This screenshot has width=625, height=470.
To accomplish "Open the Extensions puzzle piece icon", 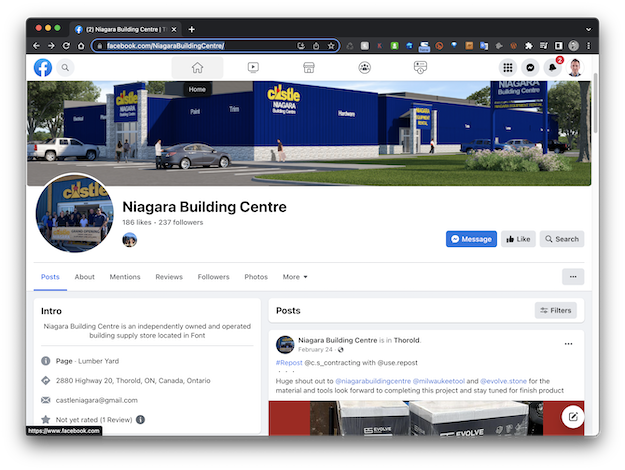I will pyautogui.click(x=529, y=46).
